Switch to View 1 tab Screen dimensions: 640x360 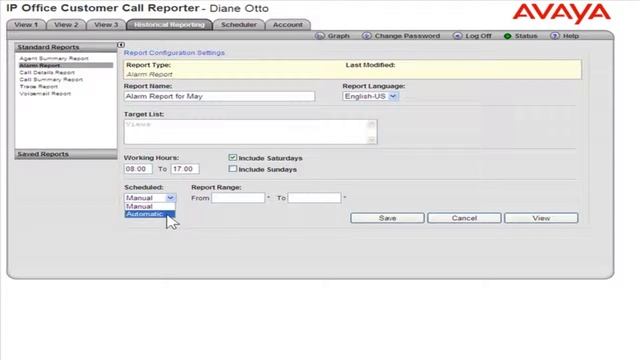(26, 25)
